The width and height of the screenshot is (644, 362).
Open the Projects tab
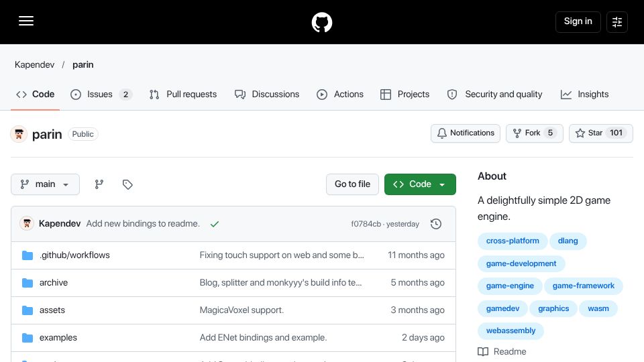click(405, 95)
